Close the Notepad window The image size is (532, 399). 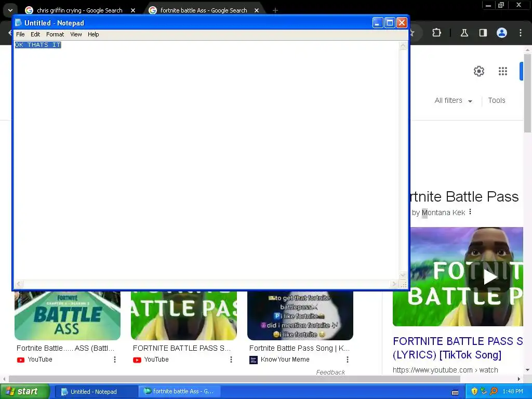[402, 23]
